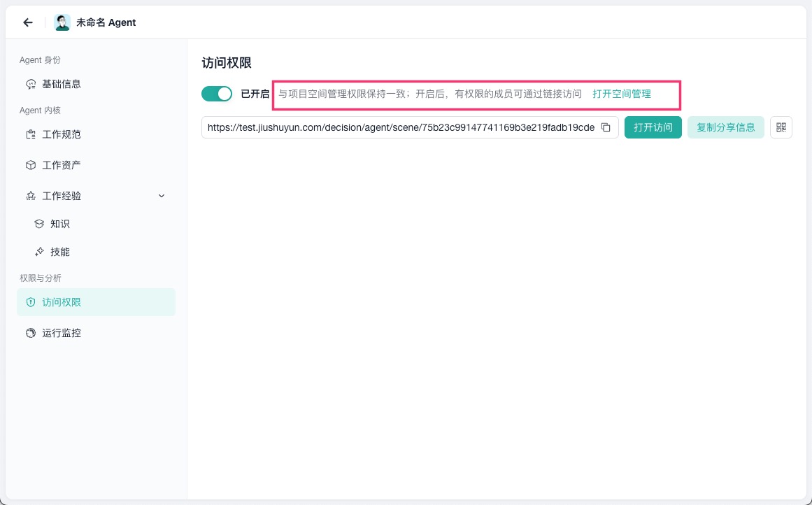Image resolution: width=812 pixels, height=505 pixels.
Task: Click the 访问权限 shield icon
Action: [x=31, y=302]
